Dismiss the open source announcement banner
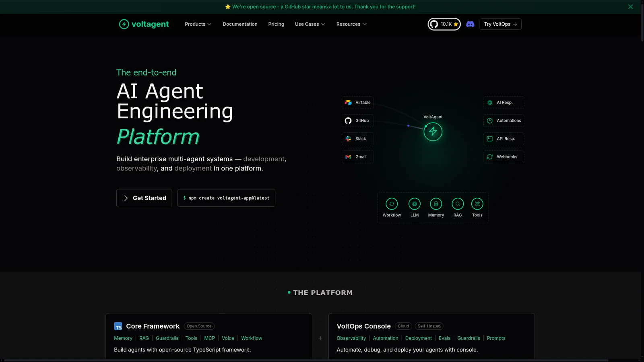 pyautogui.click(x=630, y=7)
